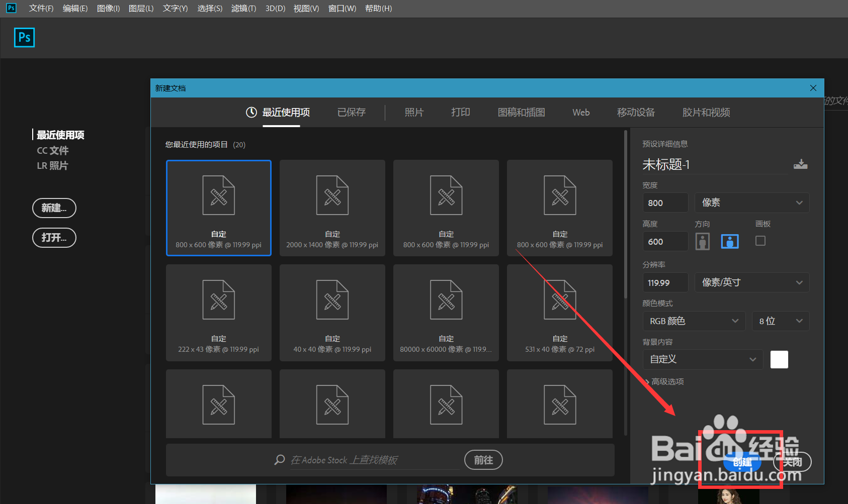Enable the 画板 artboard checkbox
Viewport: 848px width, 504px height.
click(x=760, y=241)
